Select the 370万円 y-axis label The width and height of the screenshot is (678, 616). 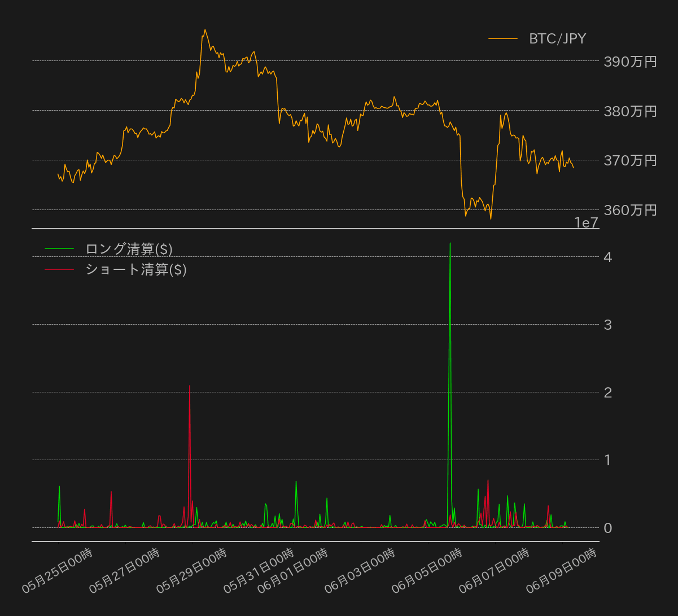point(630,160)
